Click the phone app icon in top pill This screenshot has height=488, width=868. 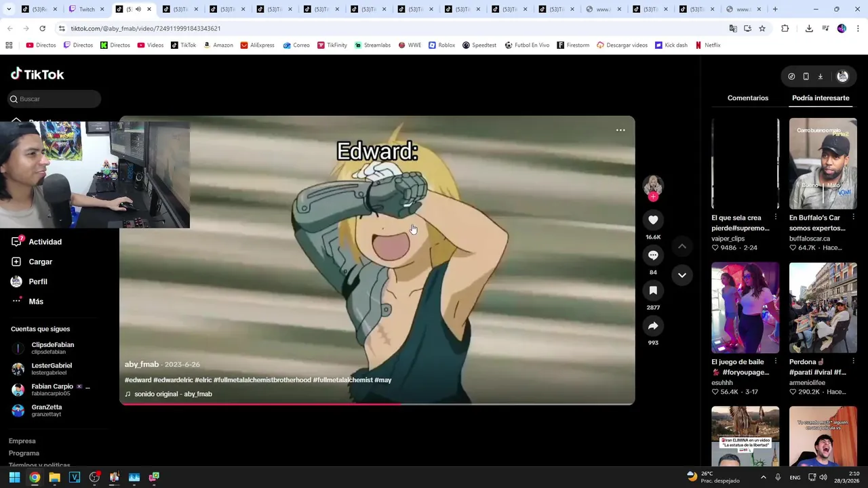point(806,77)
